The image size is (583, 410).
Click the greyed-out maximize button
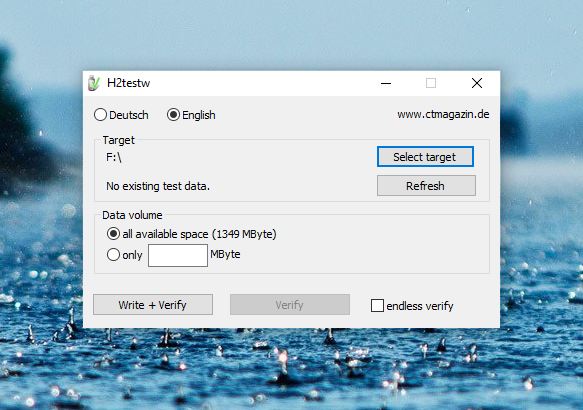431,83
